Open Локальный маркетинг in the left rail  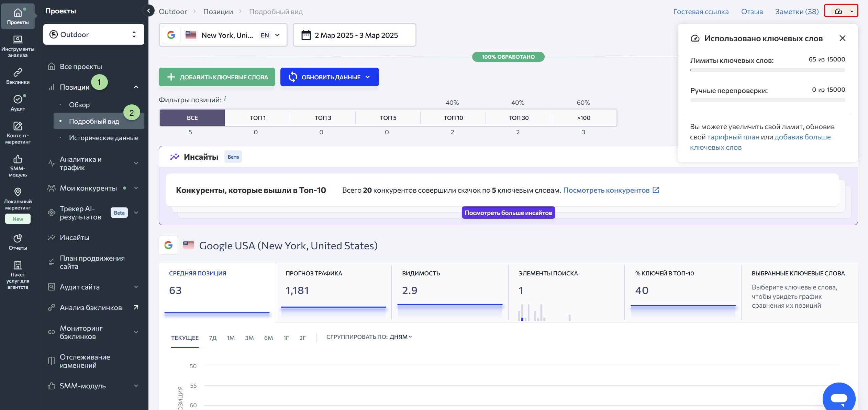click(18, 199)
